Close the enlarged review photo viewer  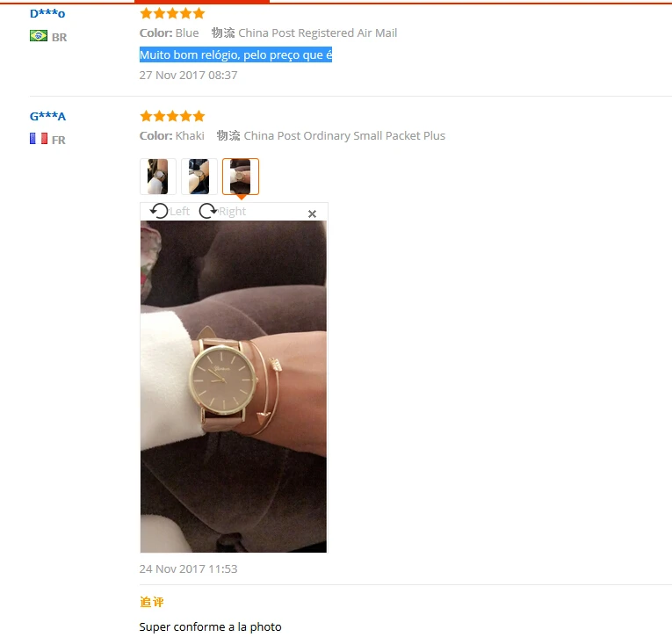[x=312, y=214]
